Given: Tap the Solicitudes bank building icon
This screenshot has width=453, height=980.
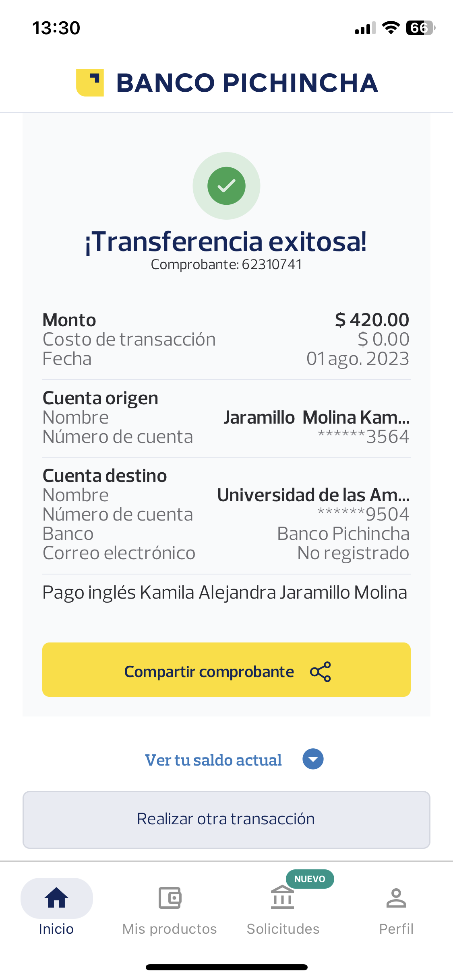Looking at the screenshot, I should [283, 898].
